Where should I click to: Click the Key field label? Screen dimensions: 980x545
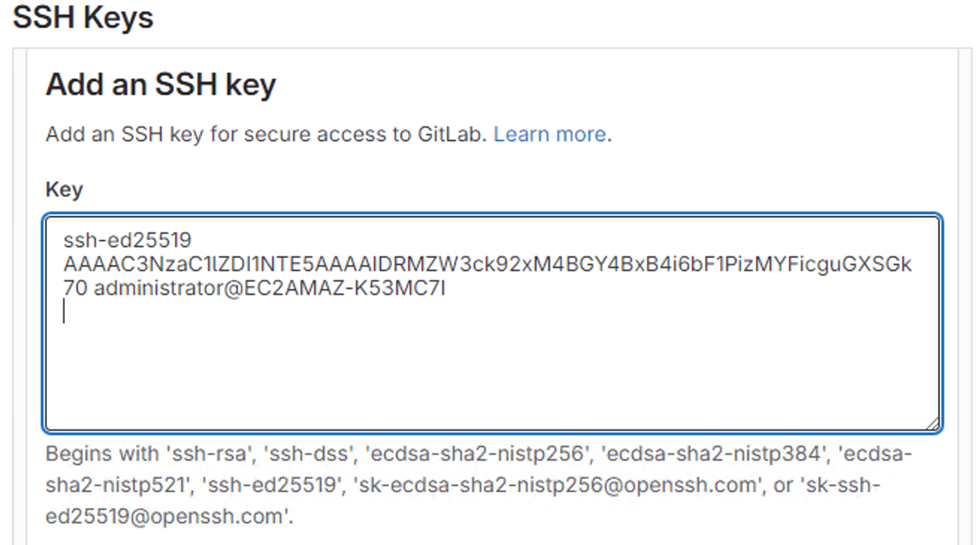[66, 190]
